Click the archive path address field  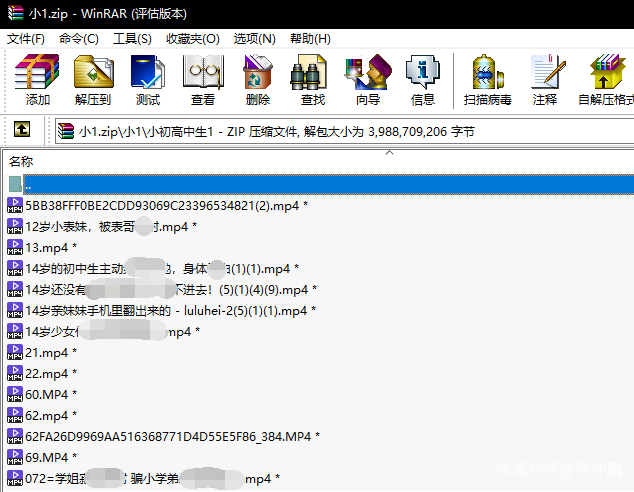344,131
